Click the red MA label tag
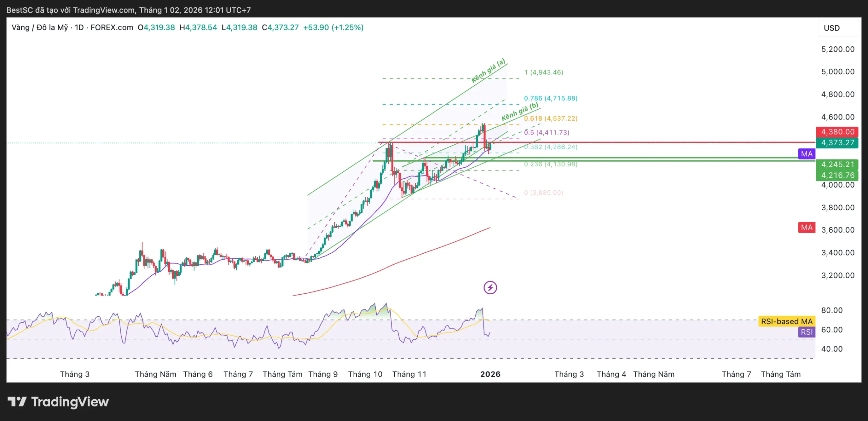Viewport: 868px width, 421px height. (806, 227)
